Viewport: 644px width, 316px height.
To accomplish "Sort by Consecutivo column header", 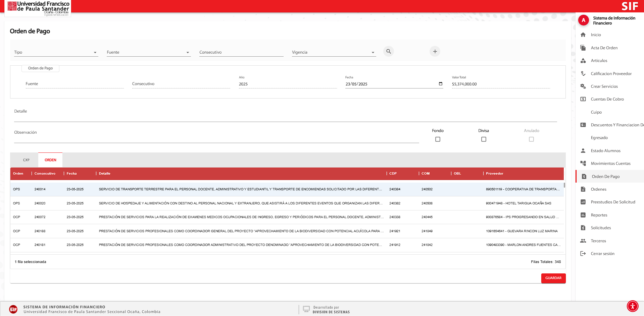I will click(x=45, y=174).
